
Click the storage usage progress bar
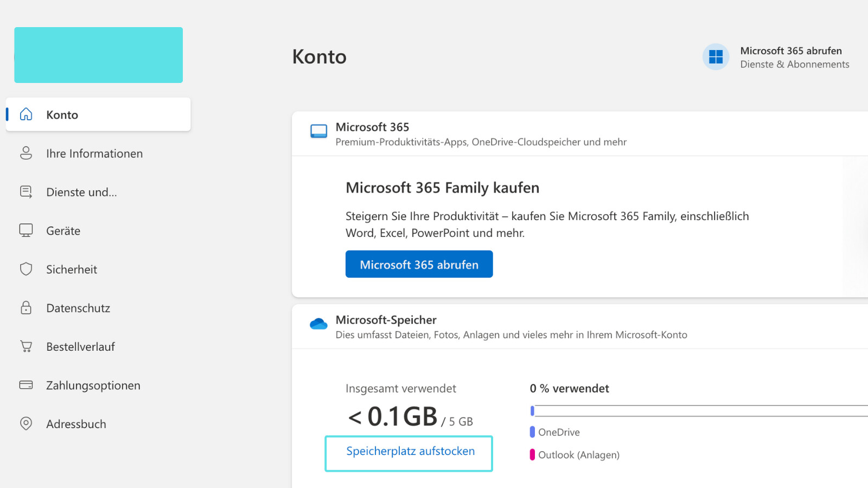(x=700, y=411)
